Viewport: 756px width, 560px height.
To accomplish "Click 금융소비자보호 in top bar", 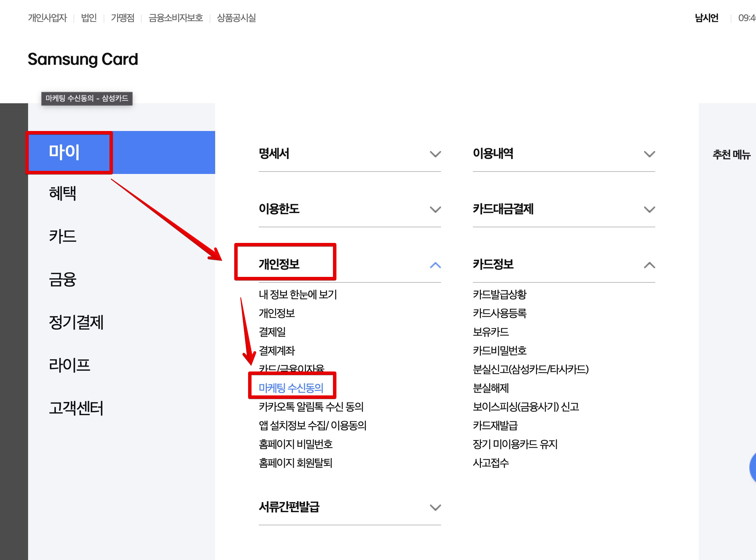I will [x=176, y=18].
